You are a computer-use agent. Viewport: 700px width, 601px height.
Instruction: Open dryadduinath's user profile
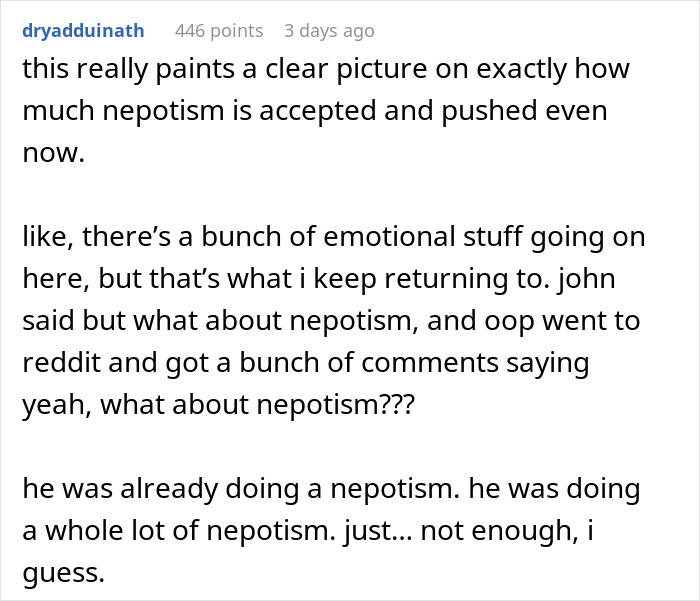(x=83, y=31)
